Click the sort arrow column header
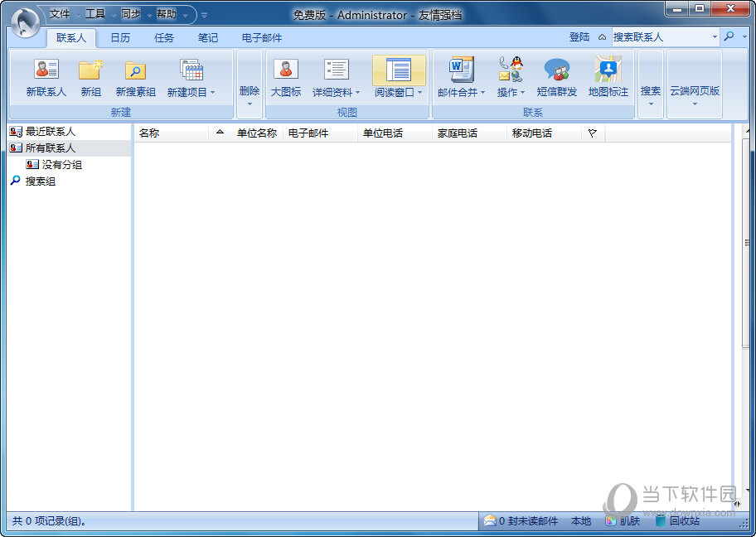The height and width of the screenshot is (537, 756). (x=220, y=133)
